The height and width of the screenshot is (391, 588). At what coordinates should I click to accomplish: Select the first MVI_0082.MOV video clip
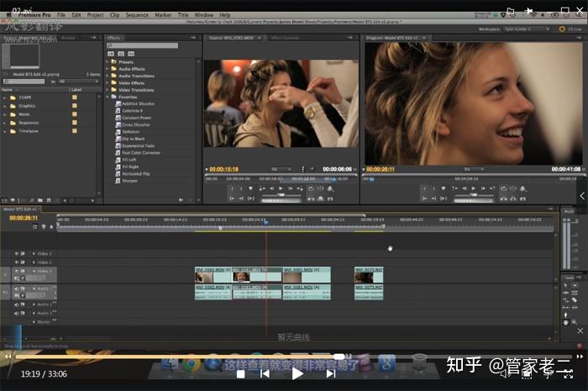[x=213, y=275]
